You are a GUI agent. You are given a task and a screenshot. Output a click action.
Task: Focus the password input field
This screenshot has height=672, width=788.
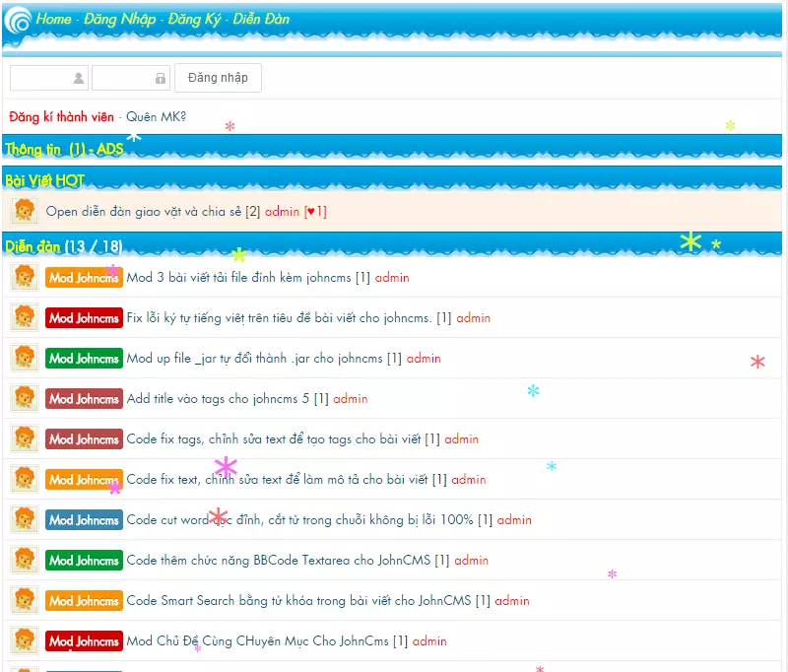pyautogui.click(x=130, y=78)
